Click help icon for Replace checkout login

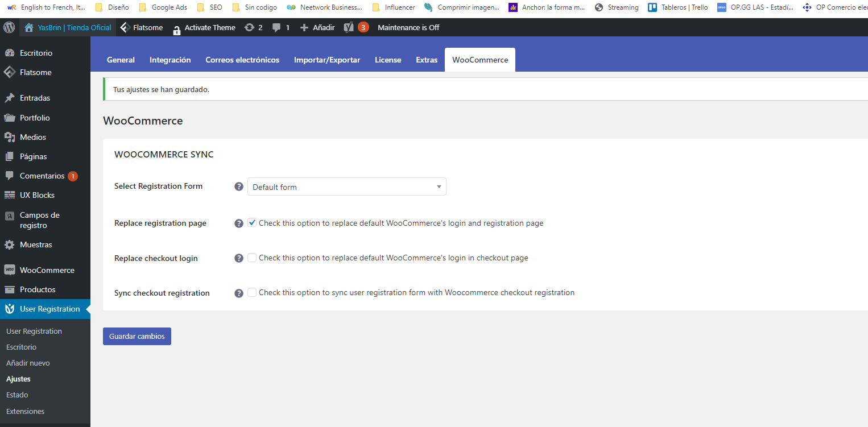[x=239, y=258]
